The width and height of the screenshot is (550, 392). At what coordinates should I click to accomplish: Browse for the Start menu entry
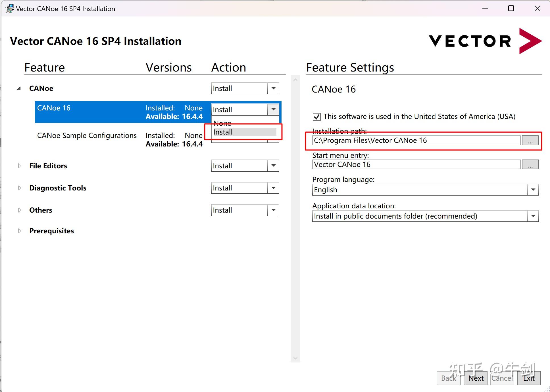tap(530, 165)
